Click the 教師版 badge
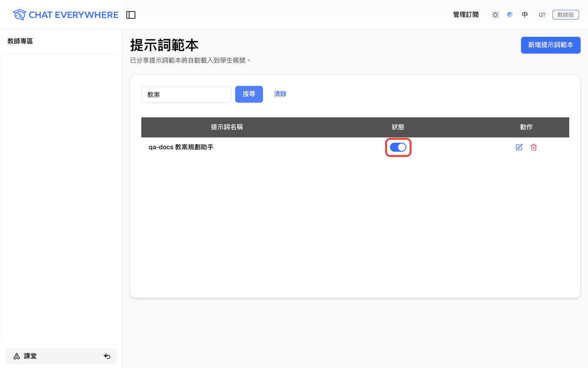This screenshot has height=368, width=588. click(566, 15)
